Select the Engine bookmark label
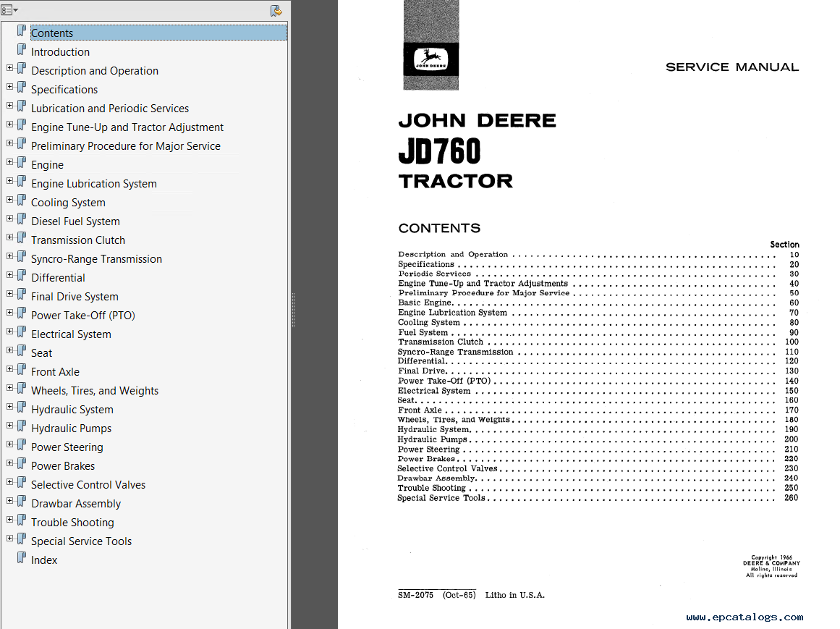The image size is (840, 629). pos(47,165)
